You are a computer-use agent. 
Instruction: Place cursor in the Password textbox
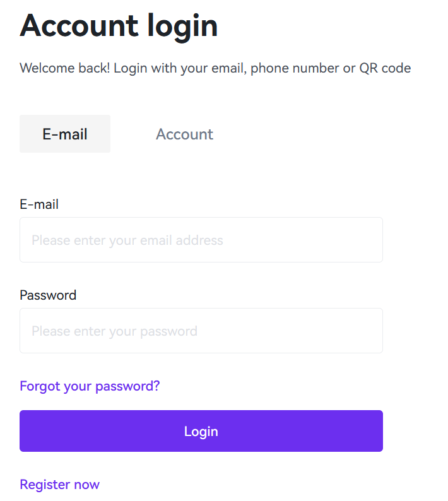[x=201, y=331]
